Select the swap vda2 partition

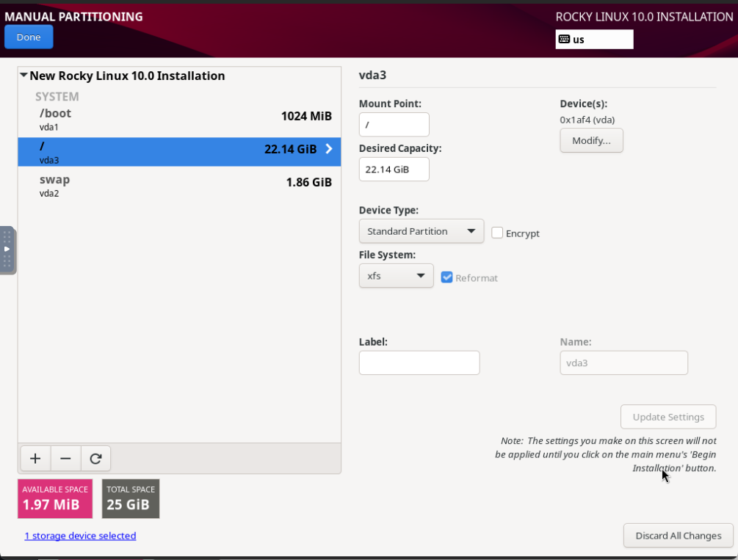[179, 186]
